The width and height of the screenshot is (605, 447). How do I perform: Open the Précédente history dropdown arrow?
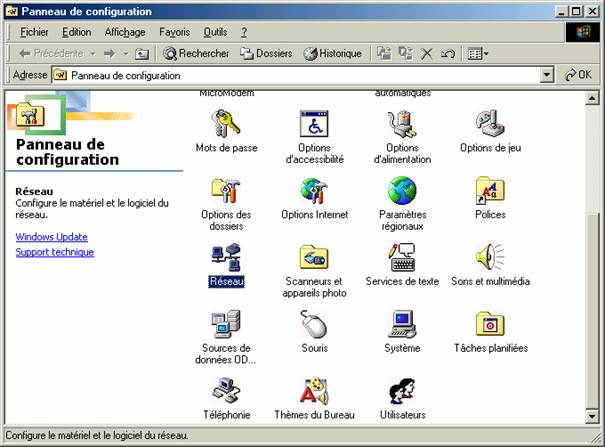(x=93, y=54)
